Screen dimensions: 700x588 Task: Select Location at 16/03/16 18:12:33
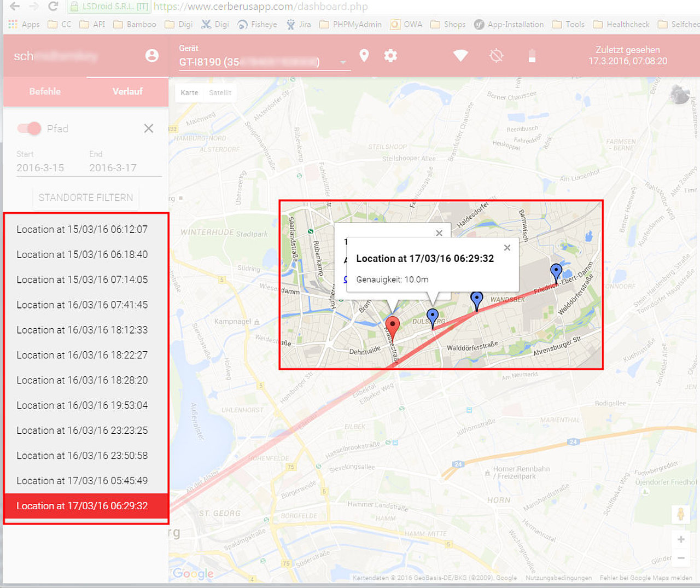pyautogui.click(x=86, y=330)
